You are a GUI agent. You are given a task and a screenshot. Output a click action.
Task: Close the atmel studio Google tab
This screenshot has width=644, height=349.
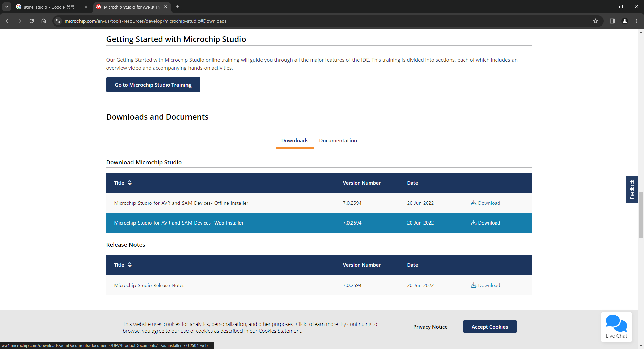(86, 7)
